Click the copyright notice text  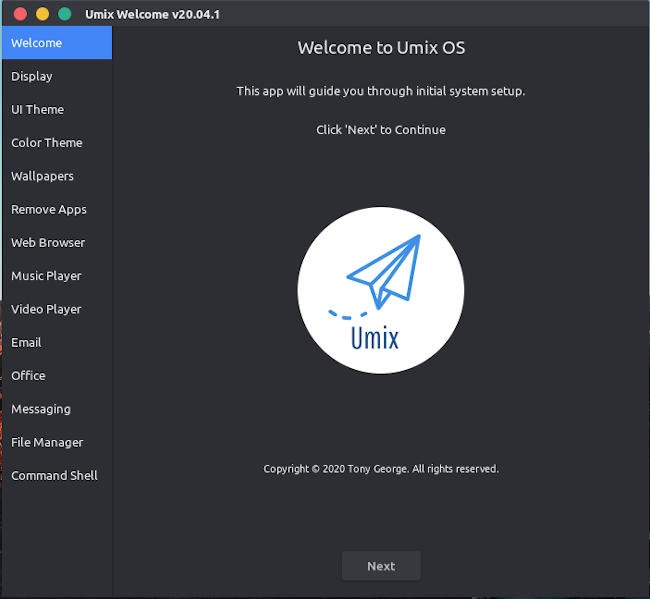pos(381,469)
